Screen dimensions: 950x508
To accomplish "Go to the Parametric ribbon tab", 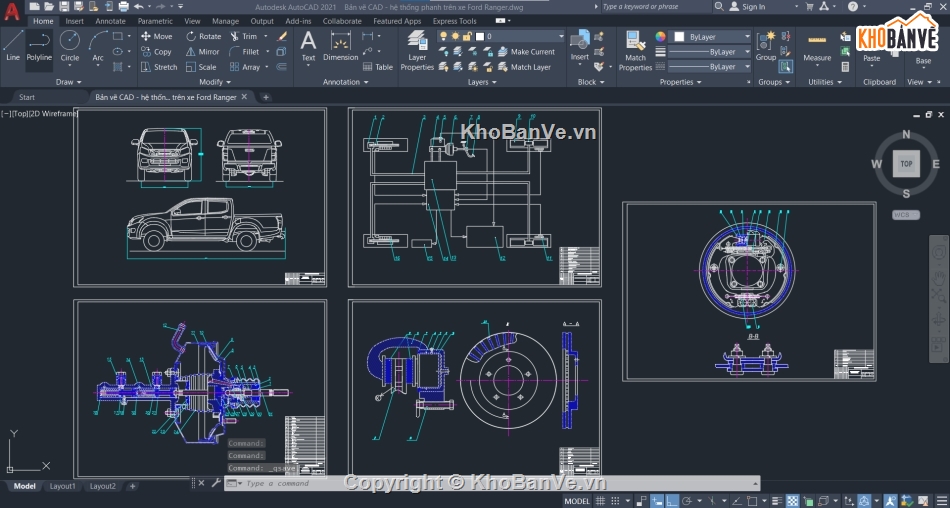I will [155, 21].
